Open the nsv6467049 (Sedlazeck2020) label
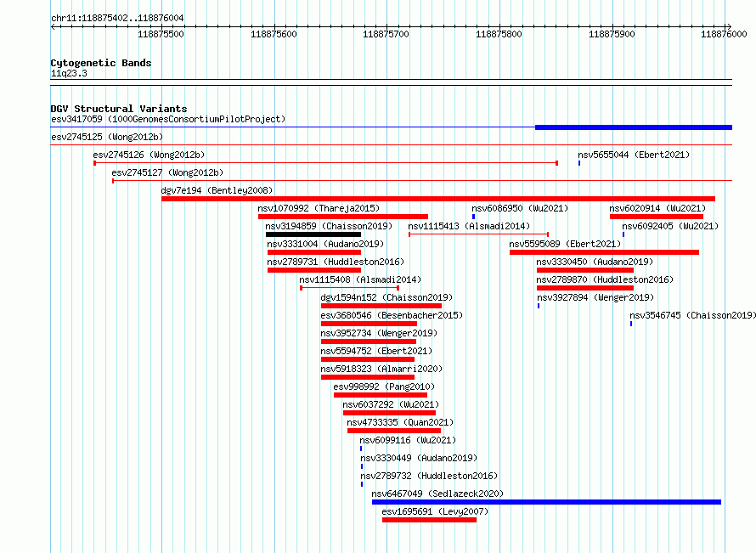This screenshot has width=756, height=553. click(437, 494)
